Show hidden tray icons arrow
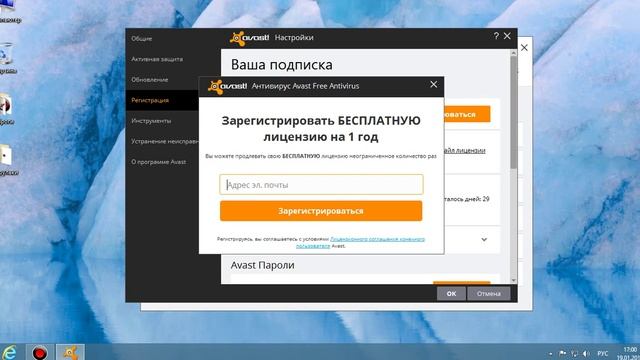The width and height of the screenshot is (640, 360). click(x=551, y=353)
